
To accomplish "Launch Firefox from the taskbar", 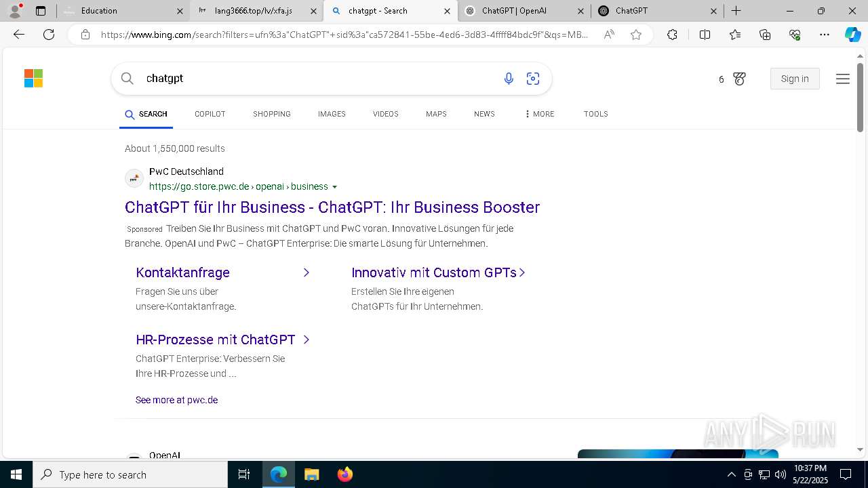I will [344, 474].
